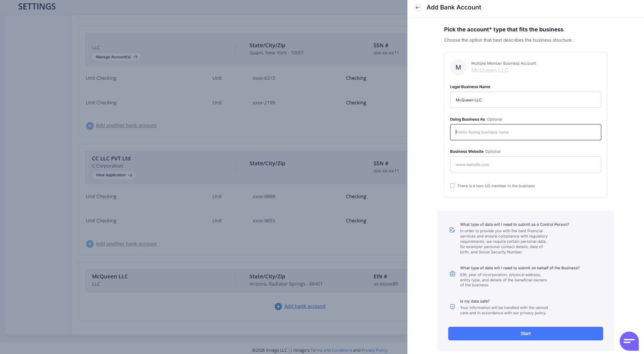644x354 pixels.
Task: Click the M avatar for McQueen LLC
Action: tap(458, 67)
